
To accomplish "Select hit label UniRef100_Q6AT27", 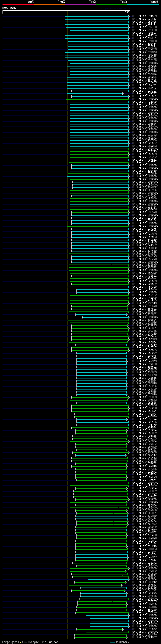I will point(144,93).
